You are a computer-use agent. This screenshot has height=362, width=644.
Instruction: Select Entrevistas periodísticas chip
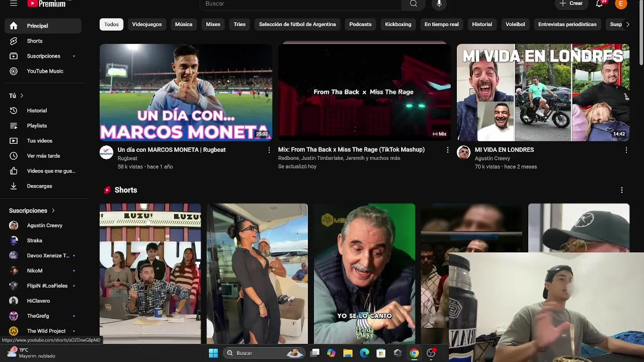568,24
